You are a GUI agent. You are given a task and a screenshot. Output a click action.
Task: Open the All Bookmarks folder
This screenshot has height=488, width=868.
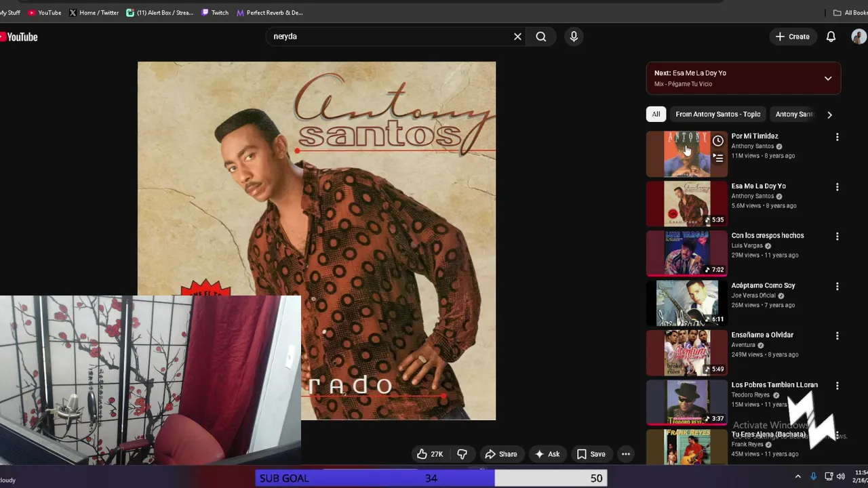pyautogui.click(x=850, y=12)
